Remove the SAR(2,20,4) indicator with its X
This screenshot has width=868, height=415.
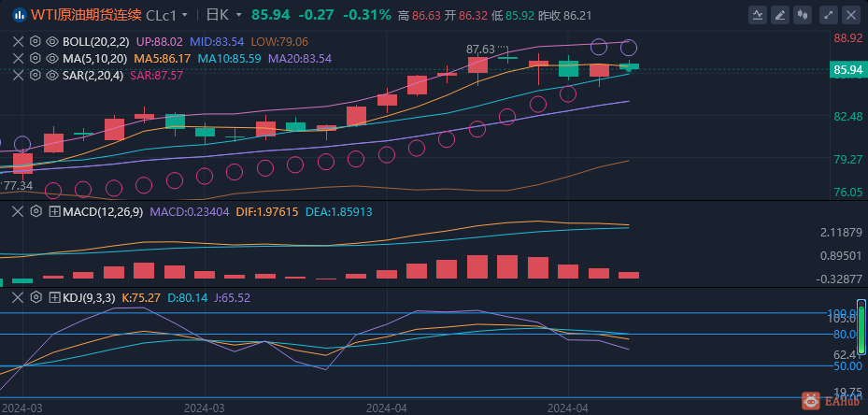[x=19, y=75]
